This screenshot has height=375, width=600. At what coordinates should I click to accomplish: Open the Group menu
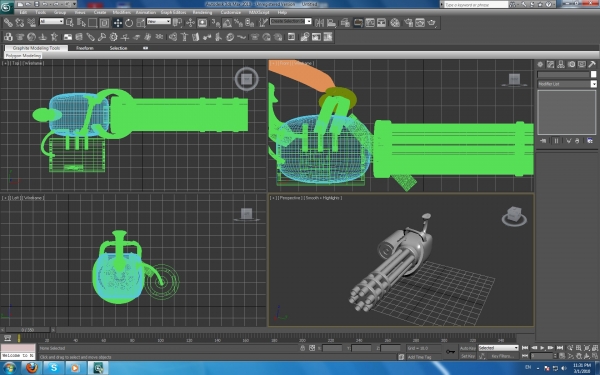60,12
